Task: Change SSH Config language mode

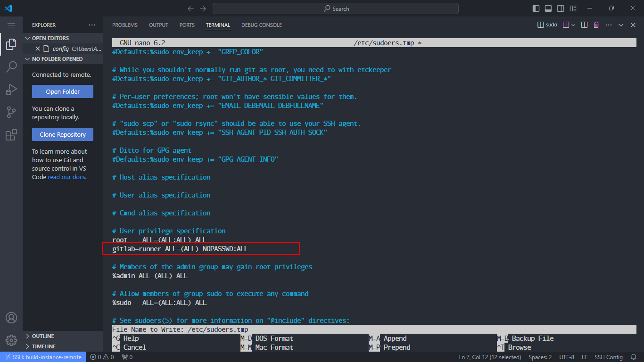Action: (609, 357)
